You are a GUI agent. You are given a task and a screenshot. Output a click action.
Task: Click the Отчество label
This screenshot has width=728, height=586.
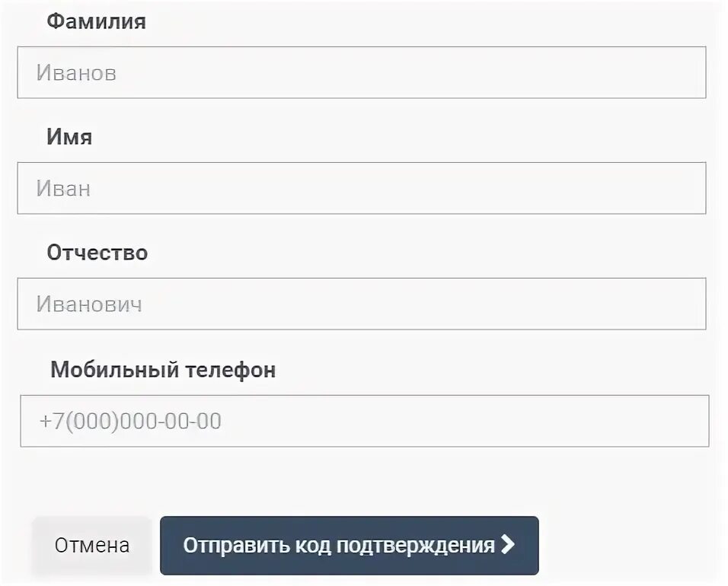pos(97,253)
